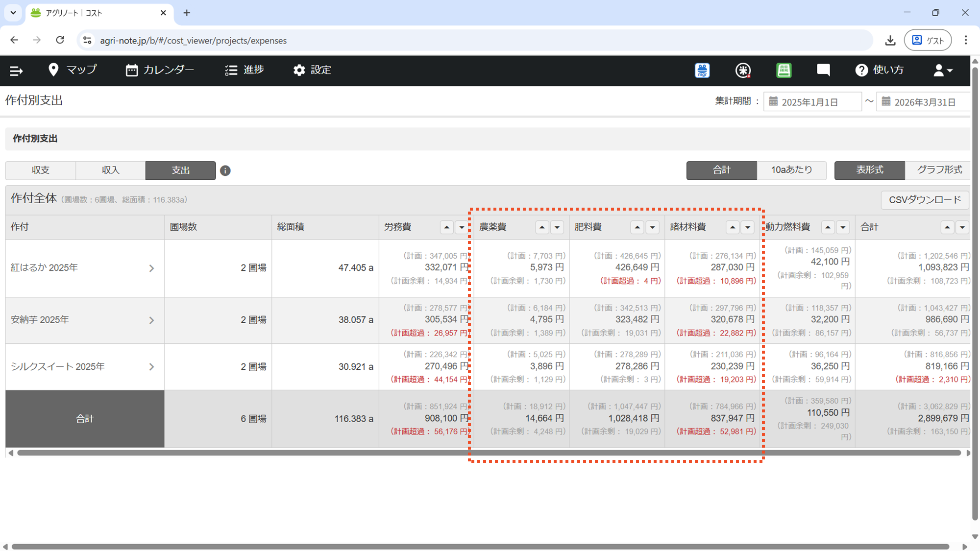Expand the 紅はるか 2025年 row chevron
This screenshot has width=980, height=551.
[x=151, y=268]
